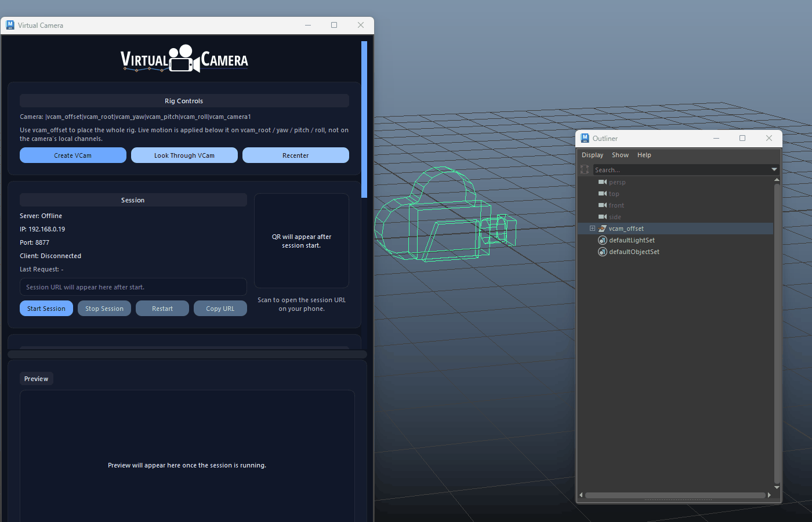The image size is (812, 522).
Task: Click the 'Preview' label
Action: 37,379
